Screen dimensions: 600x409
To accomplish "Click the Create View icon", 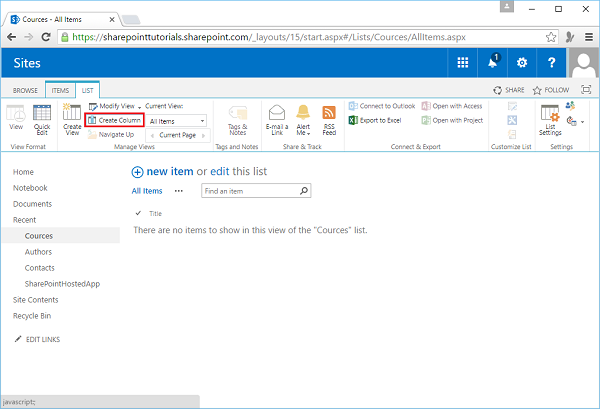I will point(72,119).
